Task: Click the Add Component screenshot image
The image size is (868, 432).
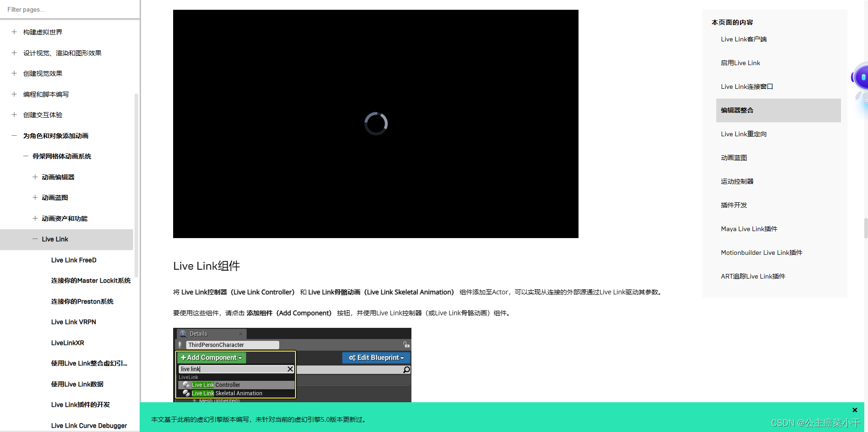Action: point(292,365)
